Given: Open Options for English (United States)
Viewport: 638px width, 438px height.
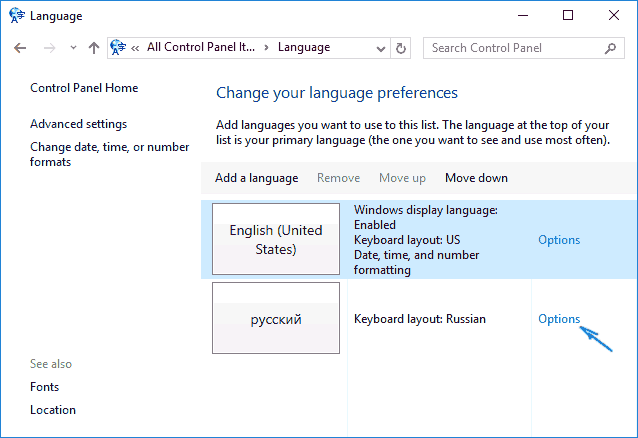Looking at the screenshot, I should pos(559,240).
